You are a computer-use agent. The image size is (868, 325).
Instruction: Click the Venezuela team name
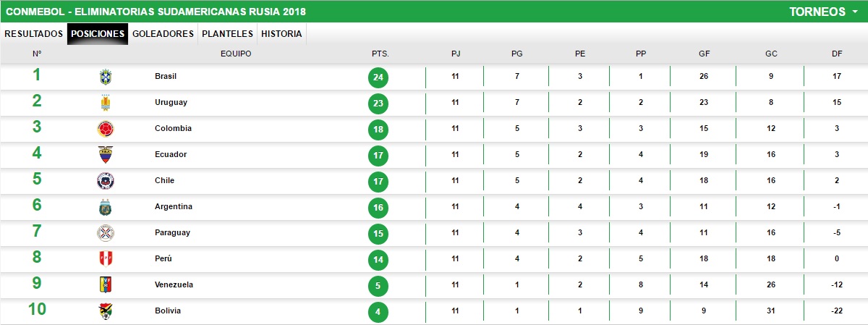[x=174, y=285]
